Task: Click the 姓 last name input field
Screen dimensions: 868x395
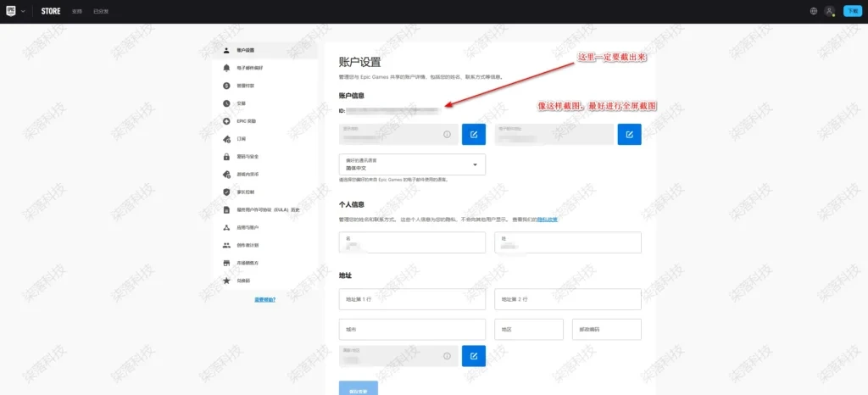Action: click(x=568, y=242)
